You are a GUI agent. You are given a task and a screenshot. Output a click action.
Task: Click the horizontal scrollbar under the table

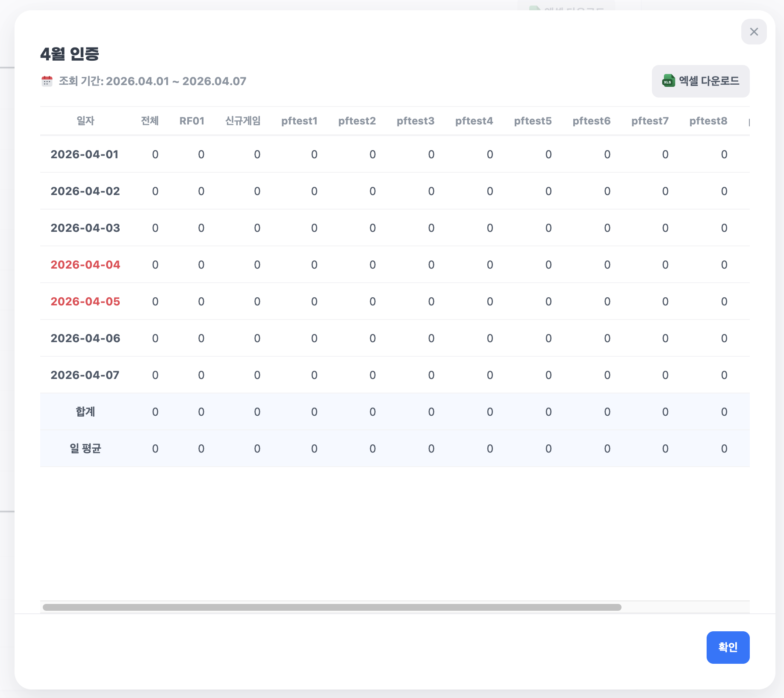pos(332,607)
